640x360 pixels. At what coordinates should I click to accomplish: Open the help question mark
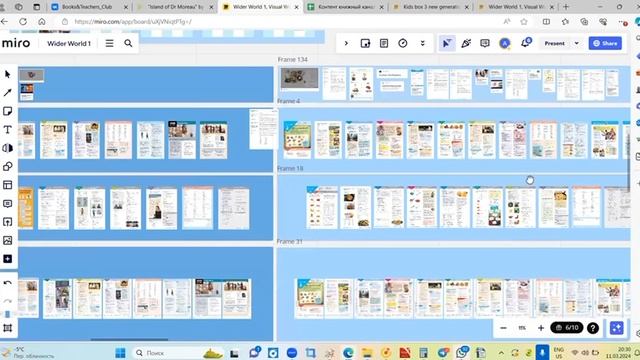[x=593, y=328]
